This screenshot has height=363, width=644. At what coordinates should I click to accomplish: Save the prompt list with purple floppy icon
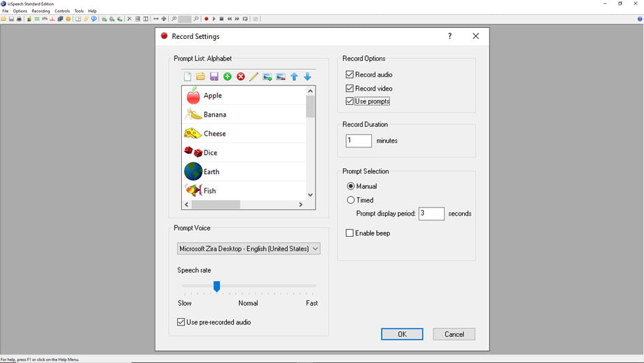coord(214,76)
